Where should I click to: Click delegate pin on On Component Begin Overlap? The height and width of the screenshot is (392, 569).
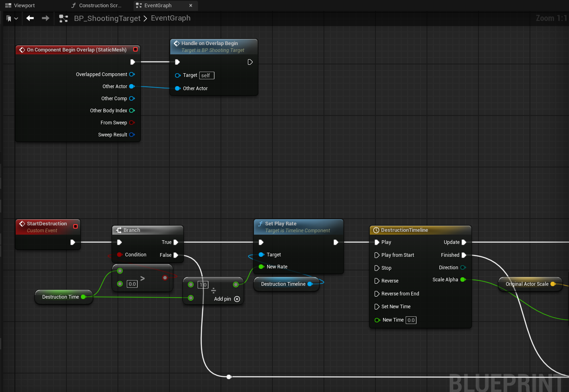click(135, 50)
